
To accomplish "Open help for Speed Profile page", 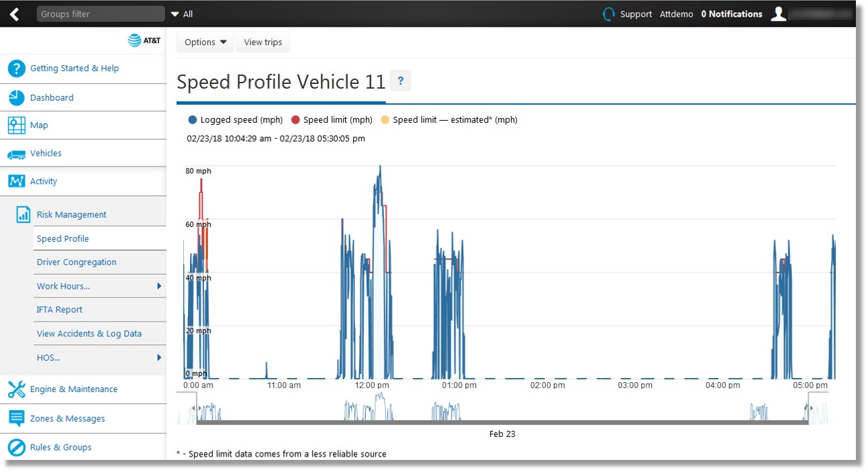I will [401, 81].
